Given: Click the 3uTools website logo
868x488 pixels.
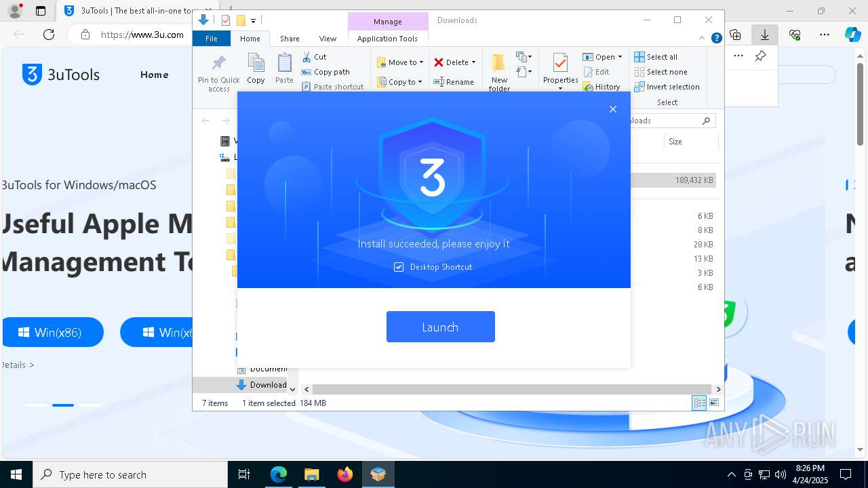Looking at the screenshot, I should tap(61, 75).
